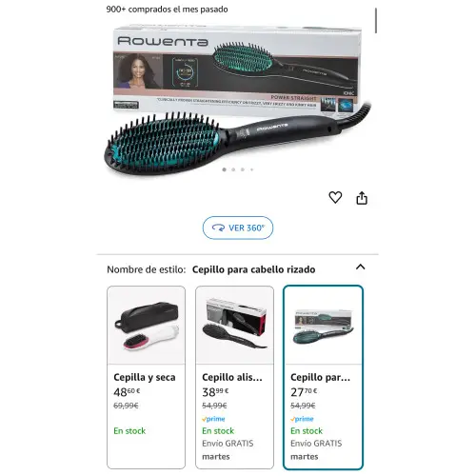This screenshot has width=476, height=476.
Task: Click the prime badge under 38,99 € option
Action: (x=213, y=419)
